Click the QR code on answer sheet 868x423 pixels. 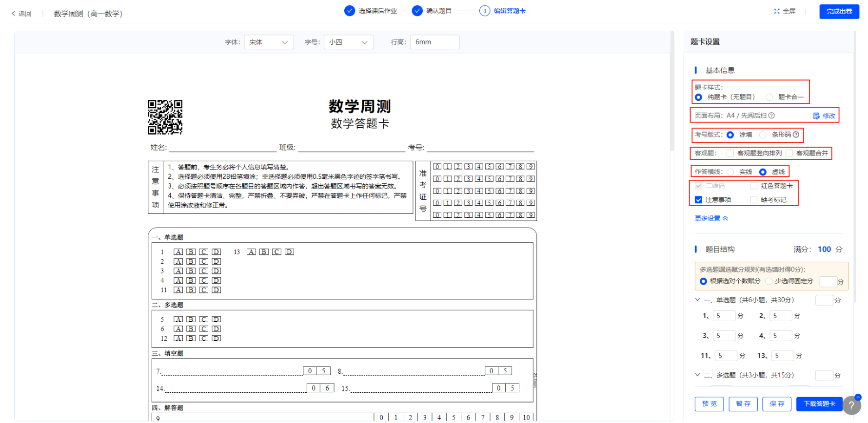165,117
